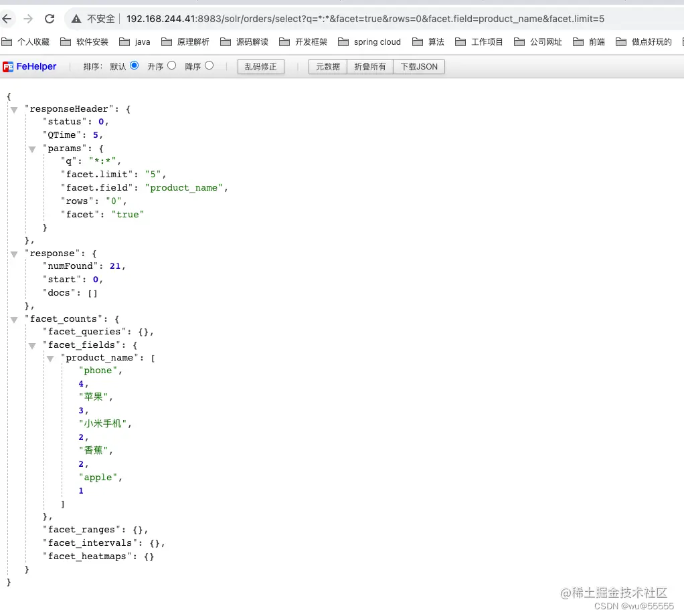Open the 个人收藏 bookmark folder

25,42
